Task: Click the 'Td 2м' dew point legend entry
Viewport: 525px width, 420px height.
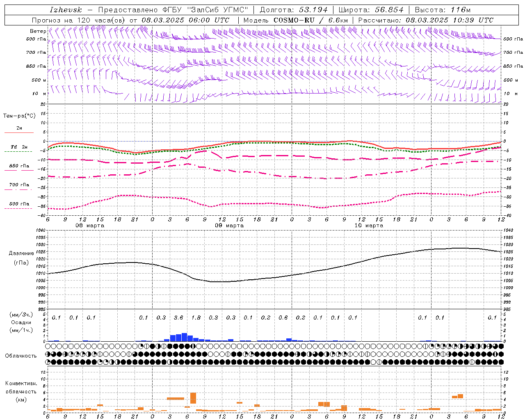Action: pyautogui.click(x=19, y=147)
